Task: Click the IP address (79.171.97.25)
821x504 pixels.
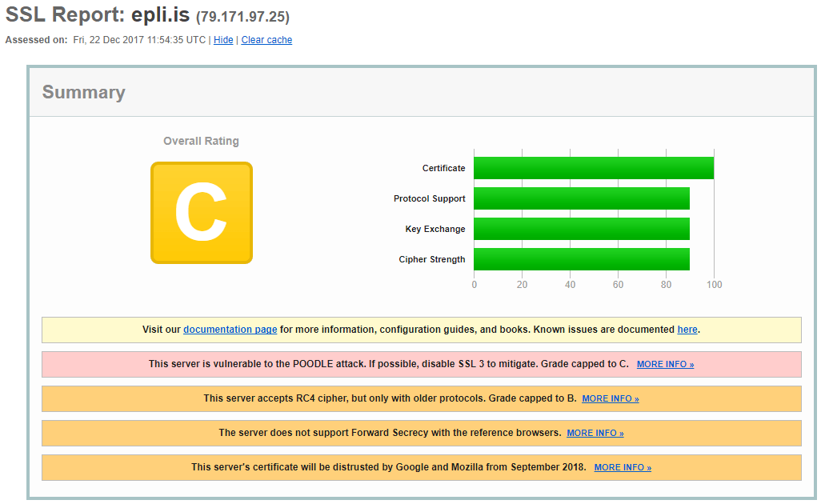Action: (x=243, y=17)
